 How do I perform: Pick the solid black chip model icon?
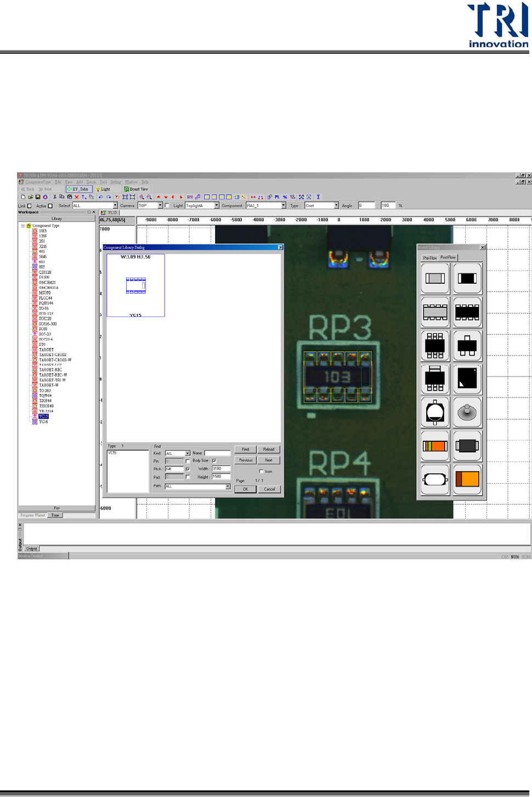[x=467, y=278]
